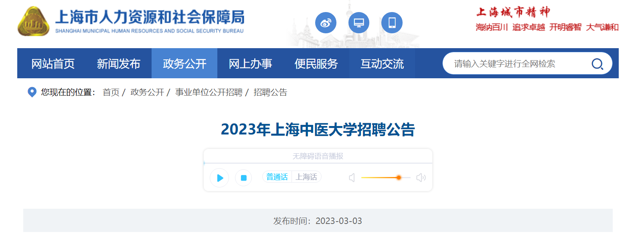
Task: Click the search magnifier icon
Action: 597,64
